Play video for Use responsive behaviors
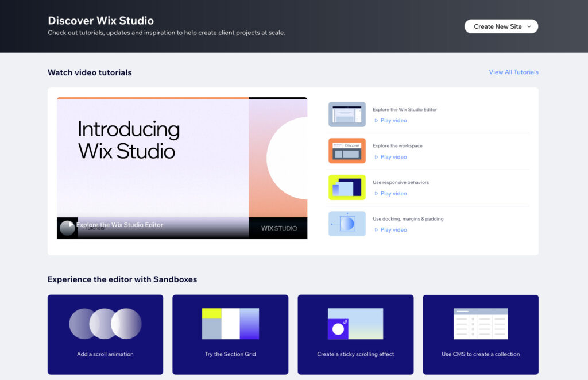The width and height of the screenshot is (588, 380). [390, 193]
